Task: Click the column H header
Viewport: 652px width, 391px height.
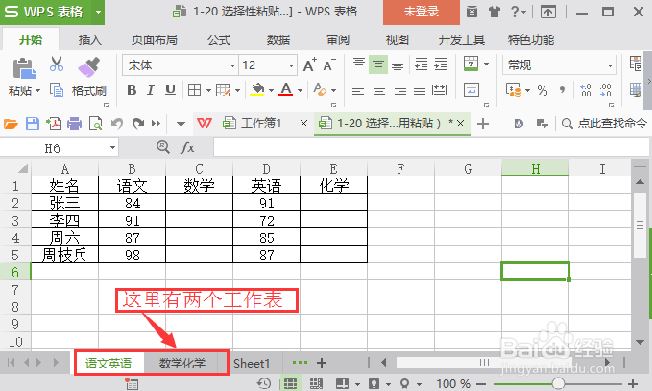Action: coord(535,168)
